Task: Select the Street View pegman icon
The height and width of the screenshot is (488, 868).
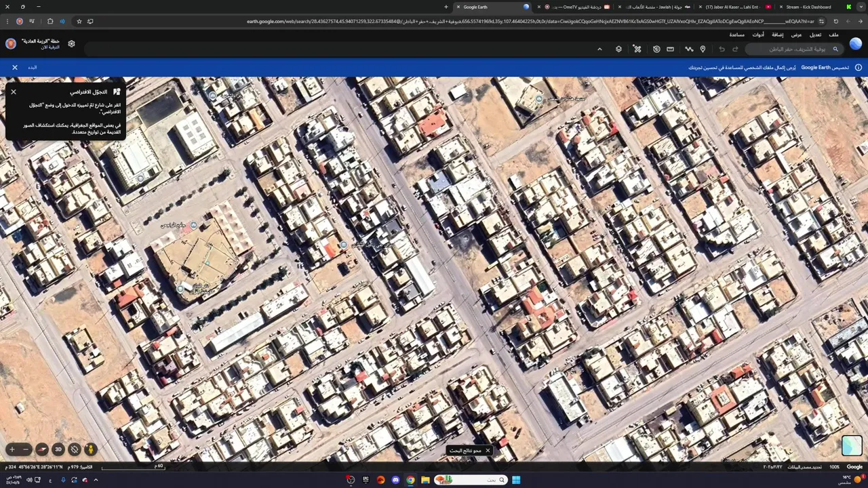Action: click(90, 449)
